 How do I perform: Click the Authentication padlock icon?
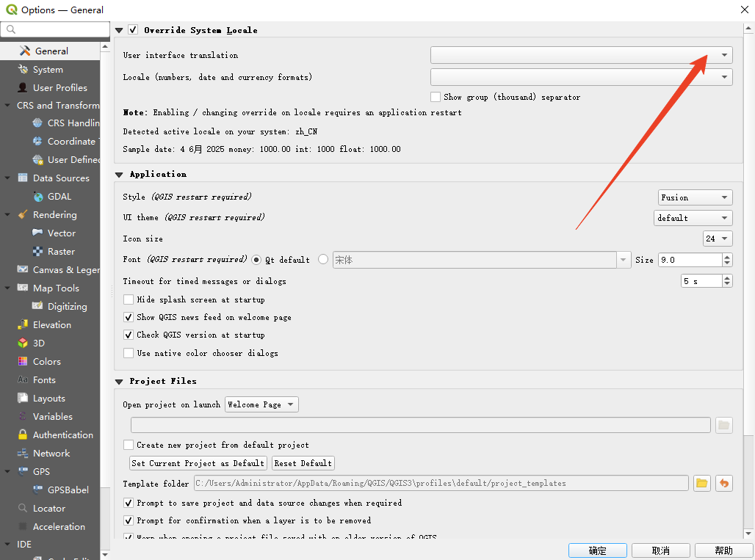23,435
